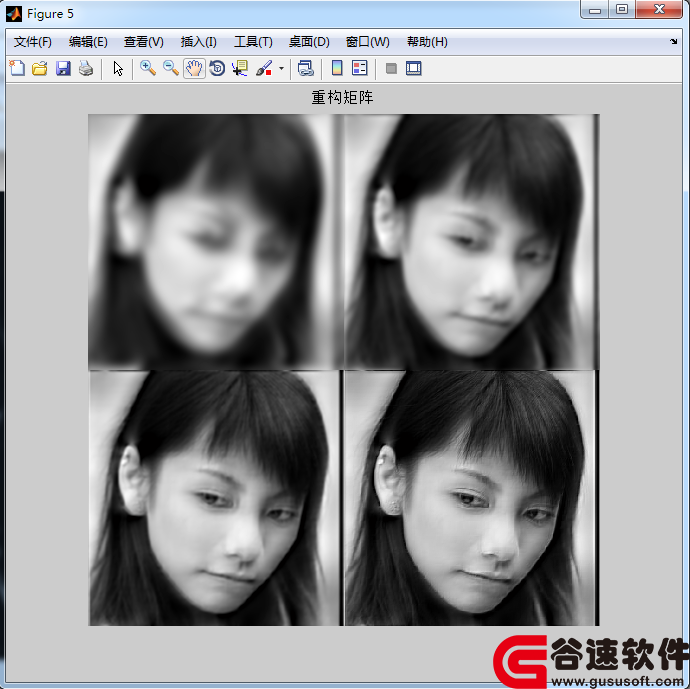Select the Edit Plot arrow tool
This screenshot has height=689, width=690.
(118, 68)
